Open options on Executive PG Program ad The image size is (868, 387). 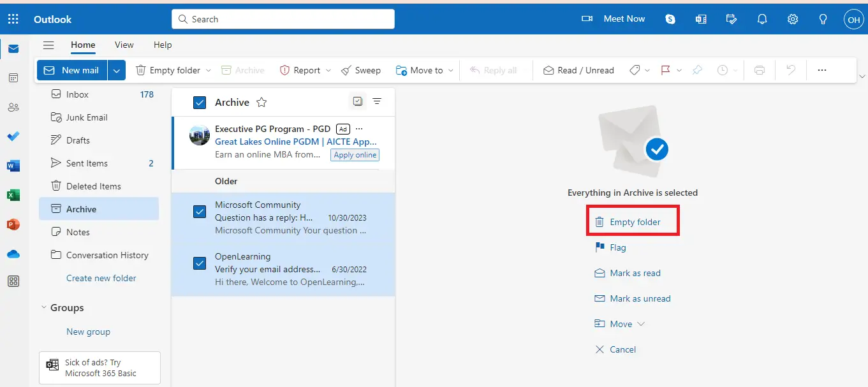point(359,129)
